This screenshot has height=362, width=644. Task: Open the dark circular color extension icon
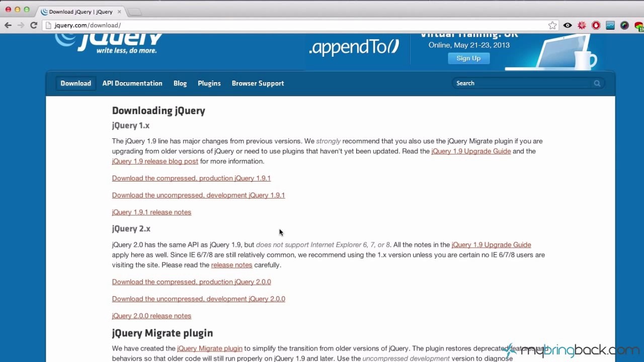624,25
